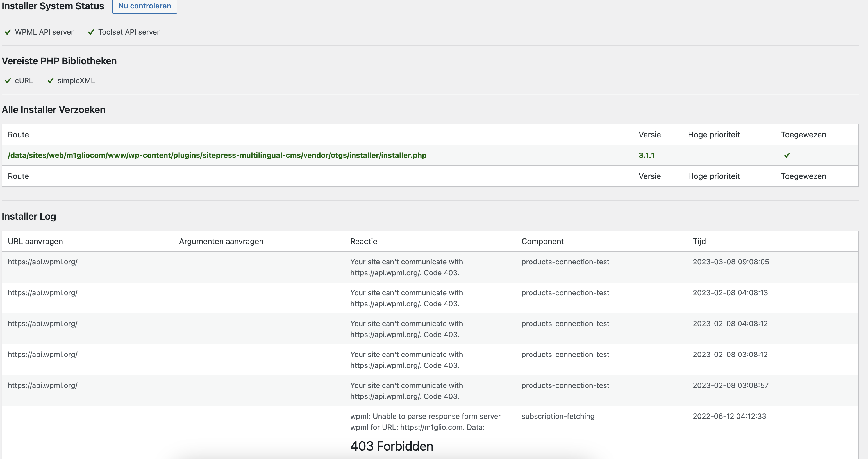Select the simpleXML library label
This screenshot has height=459, width=868.
tap(76, 81)
